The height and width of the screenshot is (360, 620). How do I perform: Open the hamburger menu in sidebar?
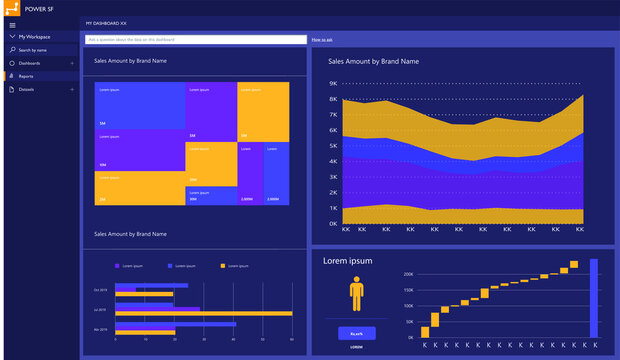click(13, 25)
